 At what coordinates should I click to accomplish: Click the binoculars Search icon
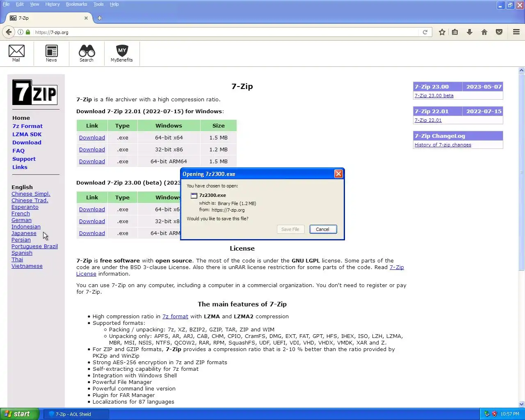pos(87,53)
